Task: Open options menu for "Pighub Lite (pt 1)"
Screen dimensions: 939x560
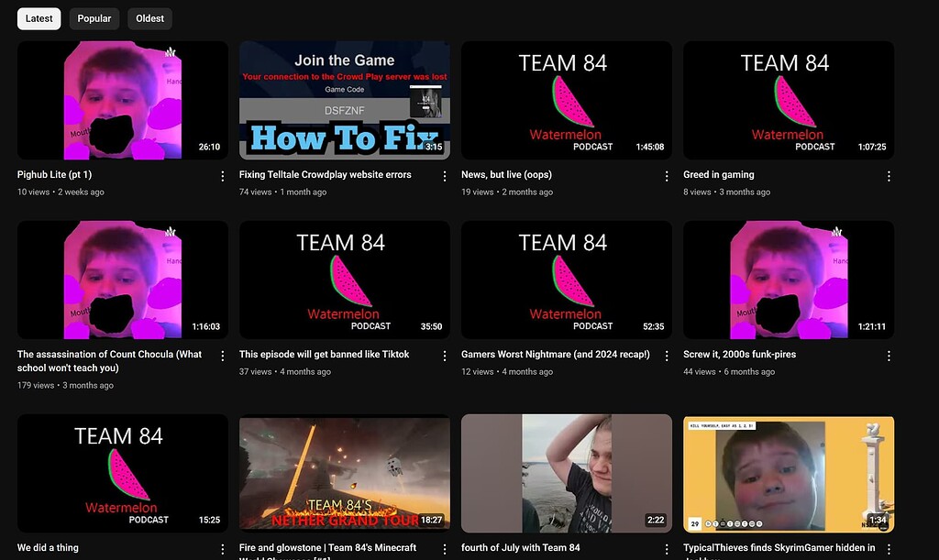Action: (222, 176)
